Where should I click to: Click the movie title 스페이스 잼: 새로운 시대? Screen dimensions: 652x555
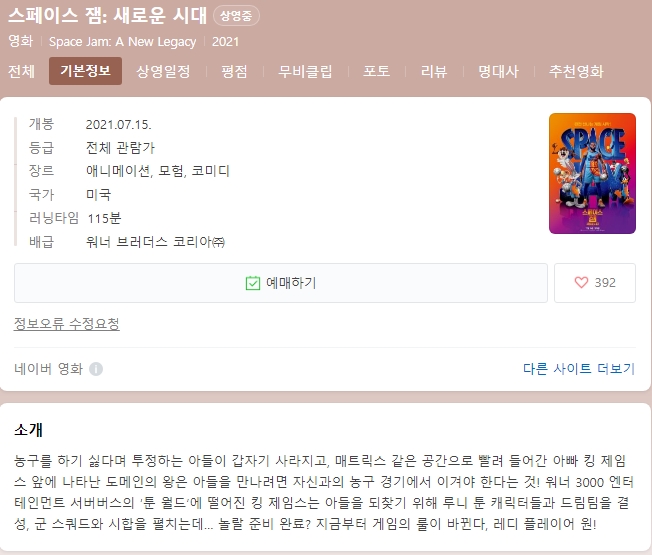[x=107, y=15]
